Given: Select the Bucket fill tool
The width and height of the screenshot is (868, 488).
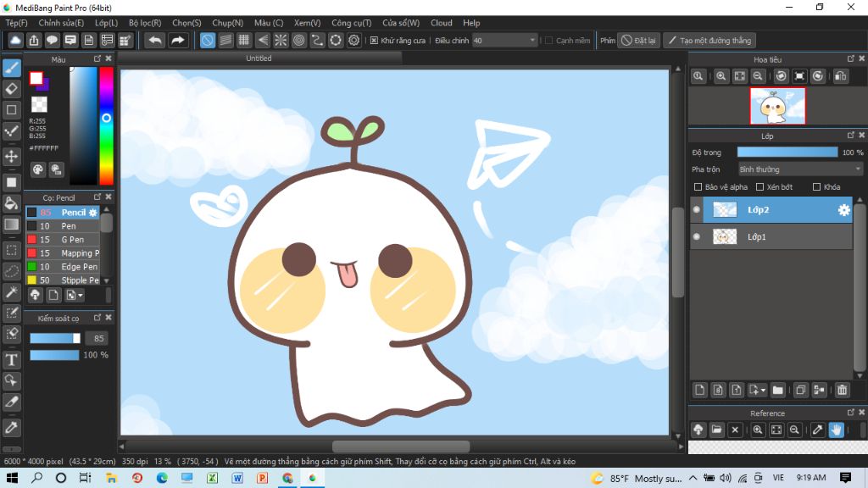Looking at the screenshot, I should 12,203.
